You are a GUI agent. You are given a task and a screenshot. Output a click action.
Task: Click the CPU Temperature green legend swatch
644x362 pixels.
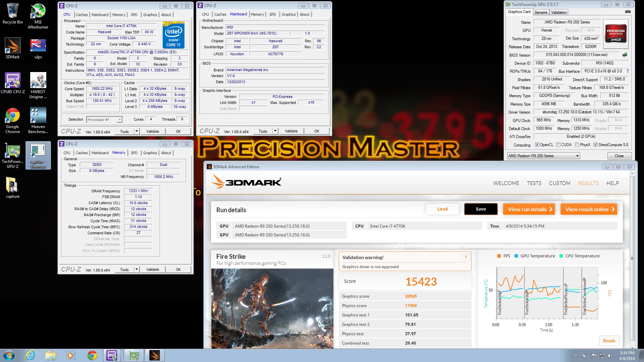click(561, 256)
